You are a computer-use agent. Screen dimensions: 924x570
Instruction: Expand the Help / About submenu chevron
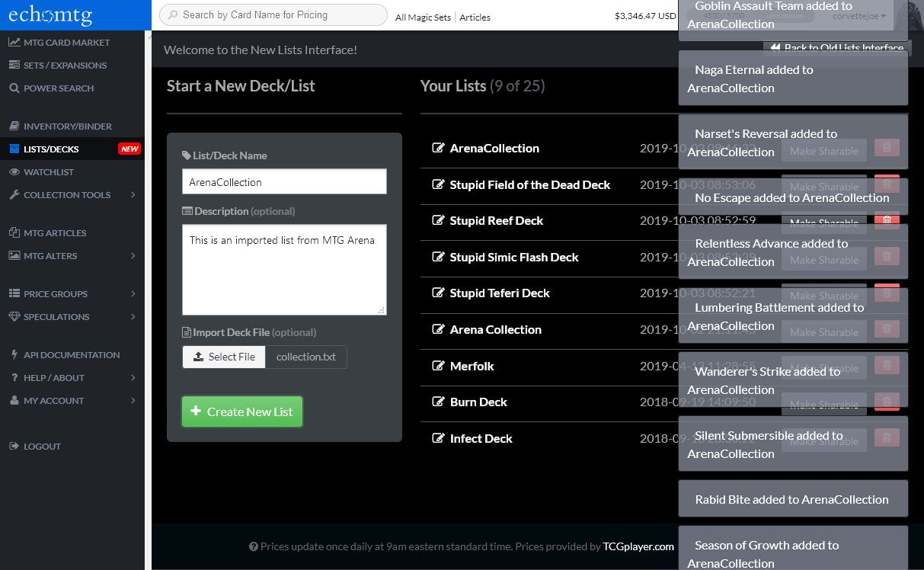pyautogui.click(x=133, y=378)
